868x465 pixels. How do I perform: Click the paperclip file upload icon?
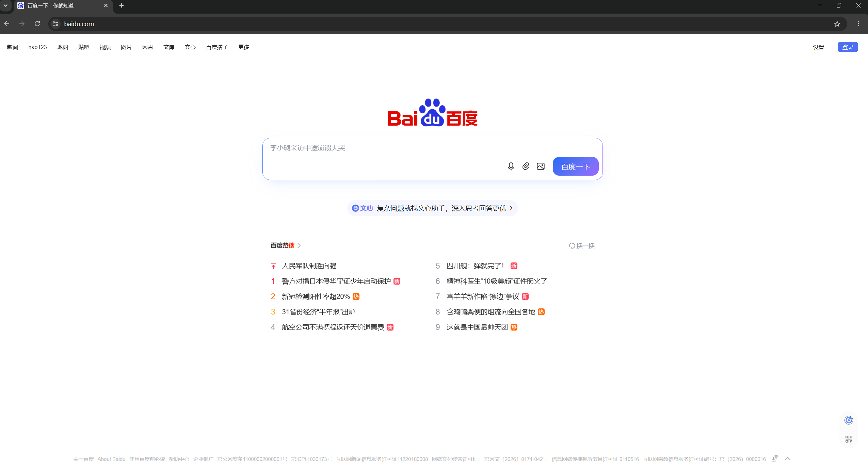click(x=526, y=166)
